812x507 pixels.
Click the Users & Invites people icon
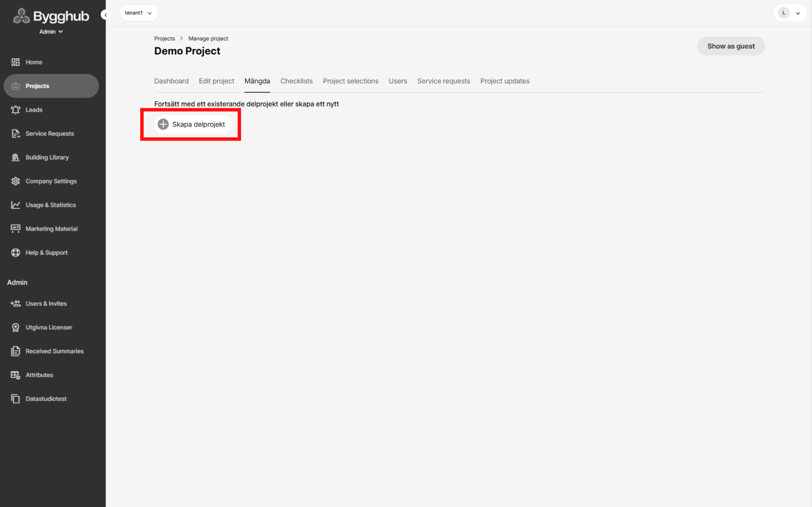pyautogui.click(x=15, y=304)
